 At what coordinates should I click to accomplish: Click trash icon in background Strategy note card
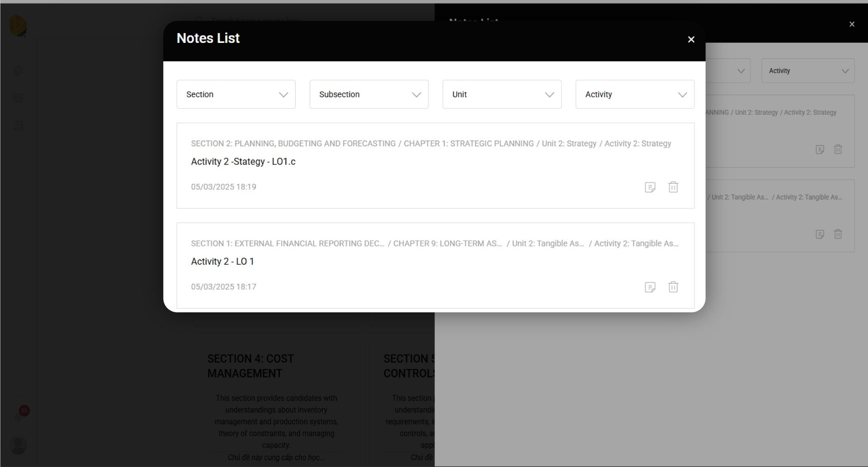click(838, 149)
